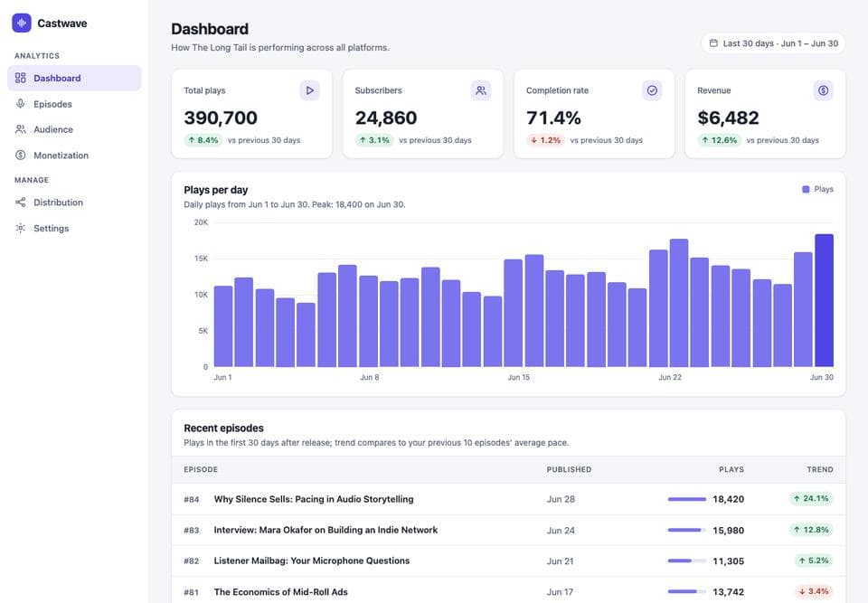Click the 18,420 plays value
Screen dimensions: 868x603
[728, 499]
